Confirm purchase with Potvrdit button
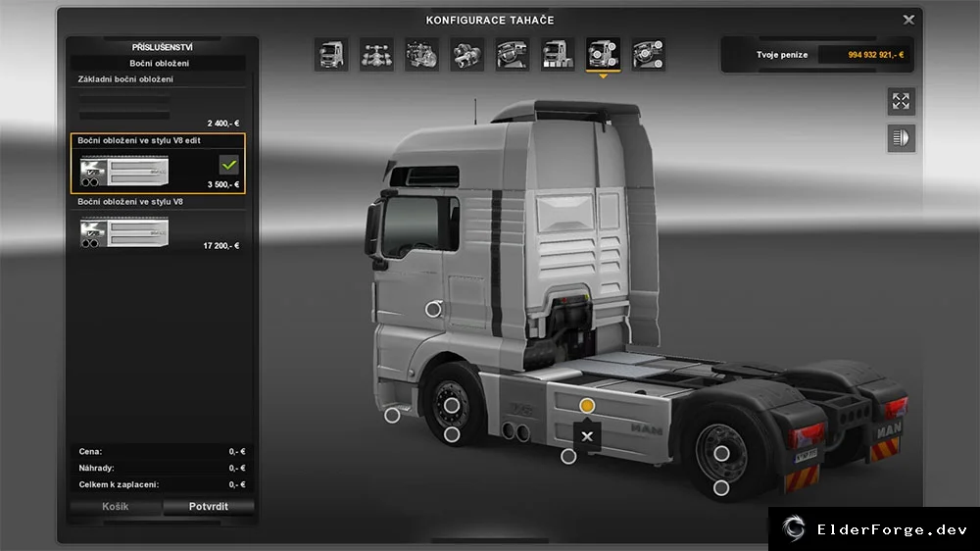Screen dimensions: 980x551 pos(208,507)
